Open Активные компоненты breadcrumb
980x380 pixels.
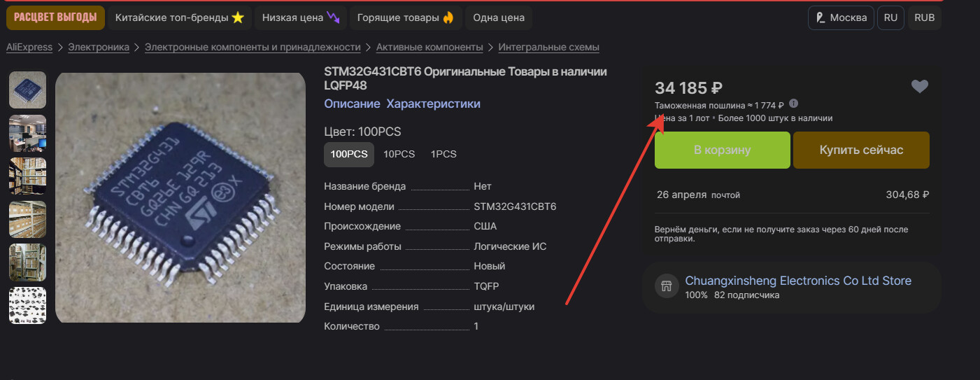[429, 47]
